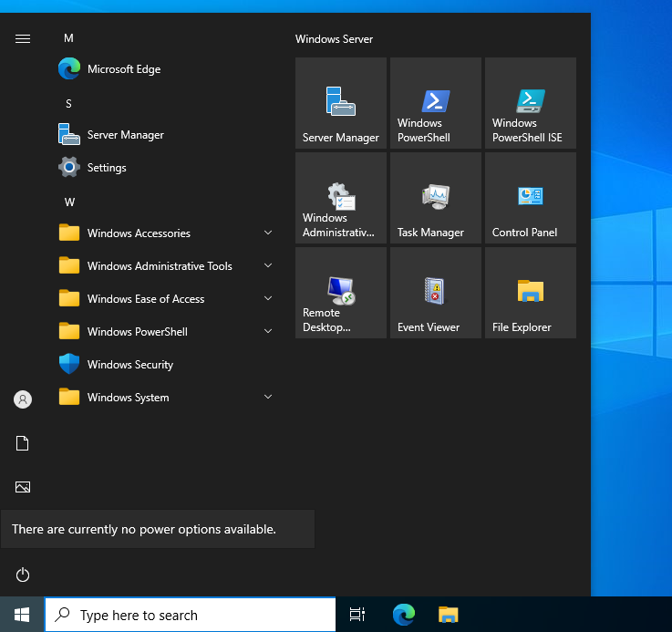Open the Windows Administrative Tools folder in list
This screenshot has width=672, height=632.
point(165,265)
